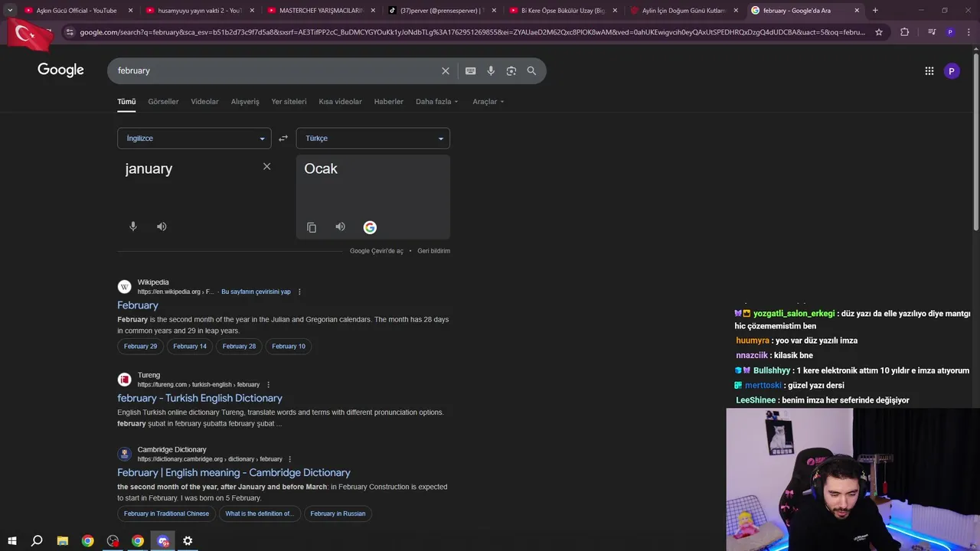The height and width of the screenshot is (551, 980).
Task: Open the on-screen keyboard icon in search bar
Action: click(x=470, y=70)
